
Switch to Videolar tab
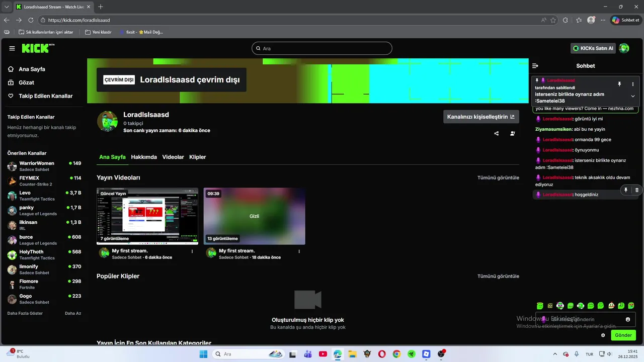click(x=173, y=157)
